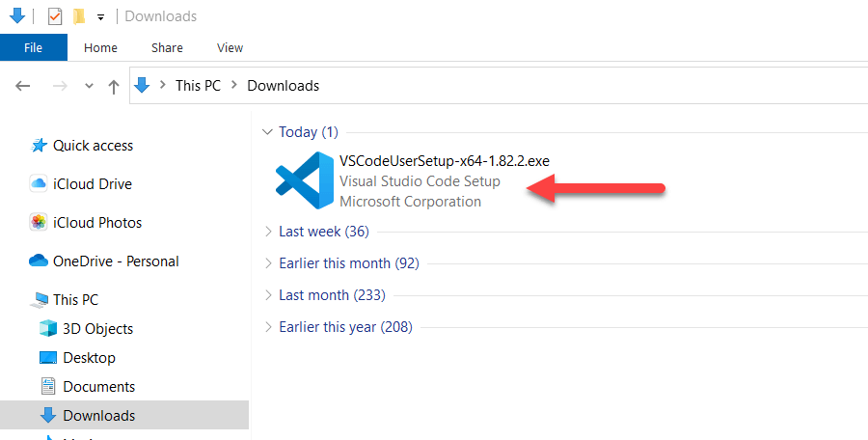The width and height of the screenshot is (868, 440).
Task: Expand the Last week group
Action: pyautogui.click(x=267, y=232)
